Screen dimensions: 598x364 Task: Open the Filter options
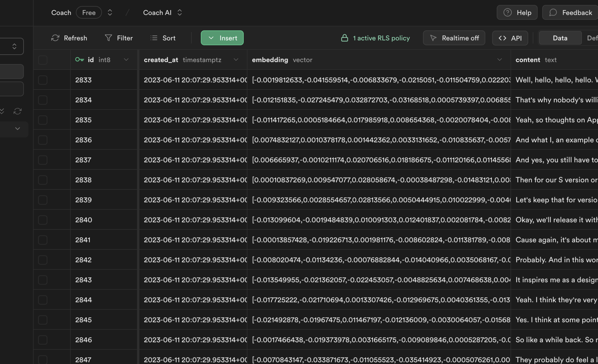119,38
